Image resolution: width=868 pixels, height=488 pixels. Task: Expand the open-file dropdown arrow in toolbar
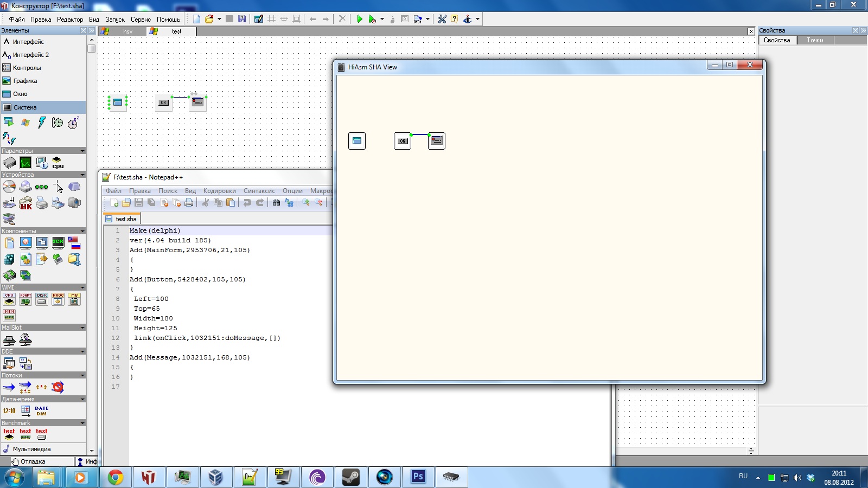(219, 19)
